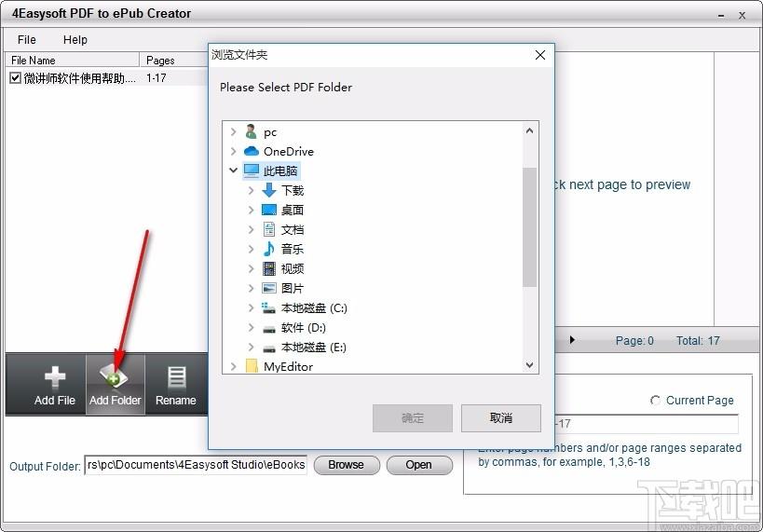Select the 视频 film icon

[x=269, y=268]
